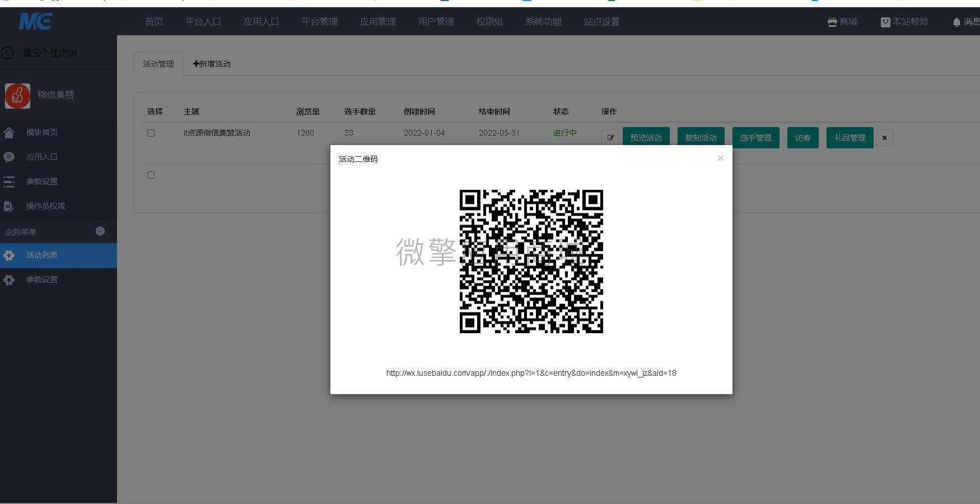Click 浏览量 column header
980x504 pixels.
pyautogui.click(x=308, y=111)
